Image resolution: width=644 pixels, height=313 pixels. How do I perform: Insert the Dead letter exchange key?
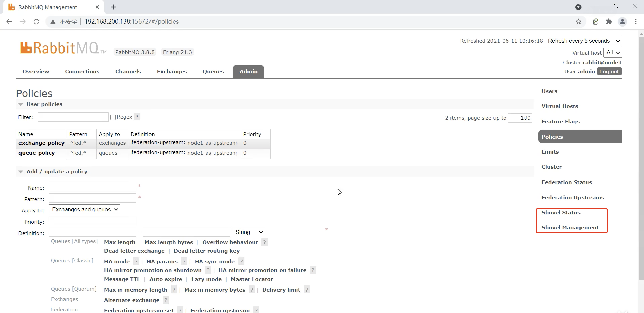pyautogui.click(x=134, y=251)
